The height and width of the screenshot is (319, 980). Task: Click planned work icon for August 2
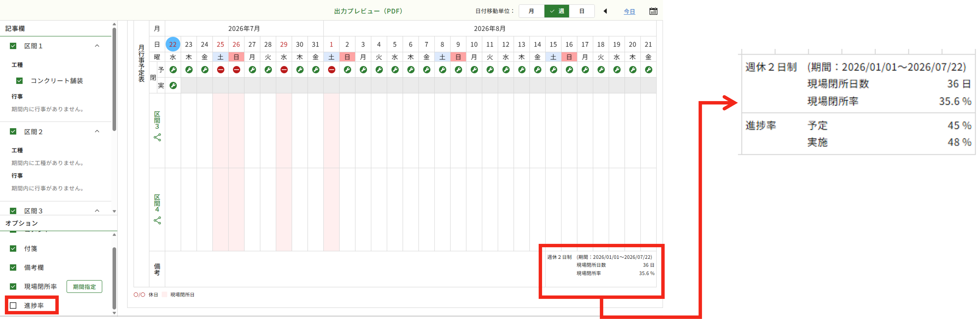tap(347, 70)
